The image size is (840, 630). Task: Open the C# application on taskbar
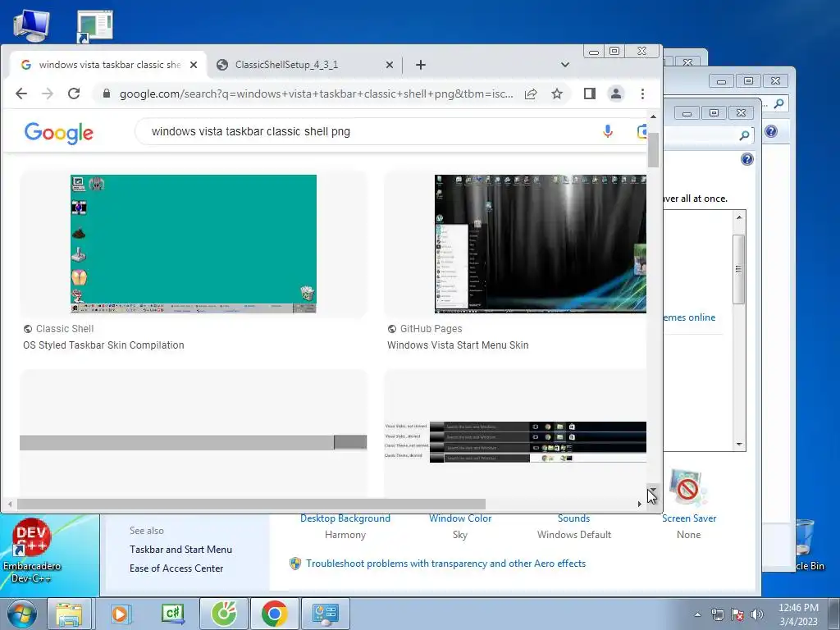tap(172, 614)
